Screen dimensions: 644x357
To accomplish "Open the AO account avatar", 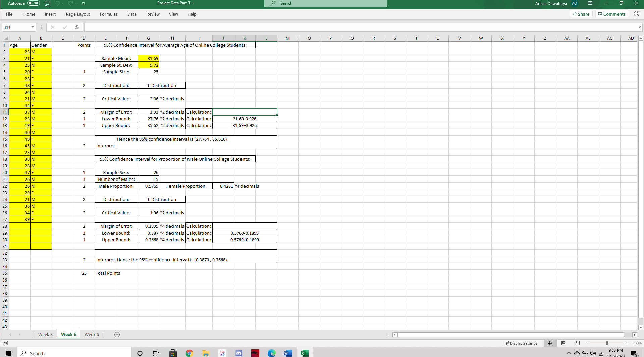I will tap(575, 3).
